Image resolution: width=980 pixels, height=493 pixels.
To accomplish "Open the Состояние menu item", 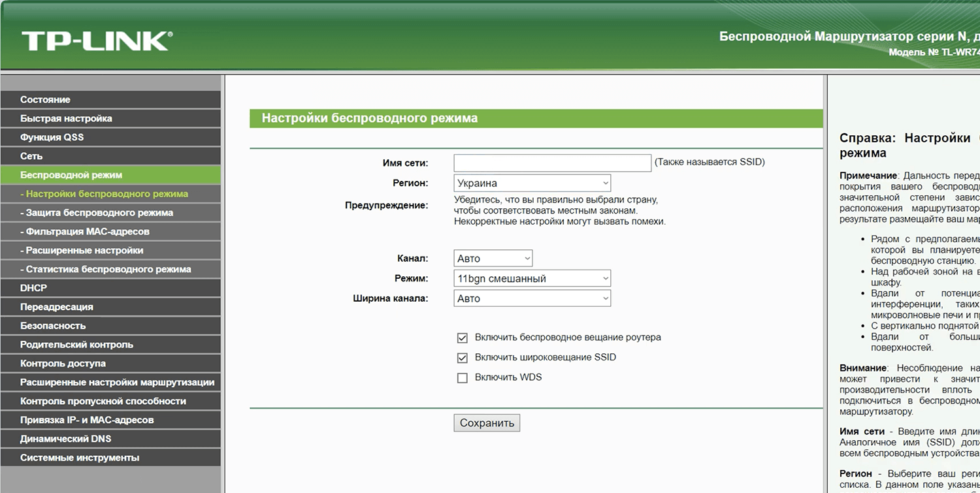I will 45,100.
